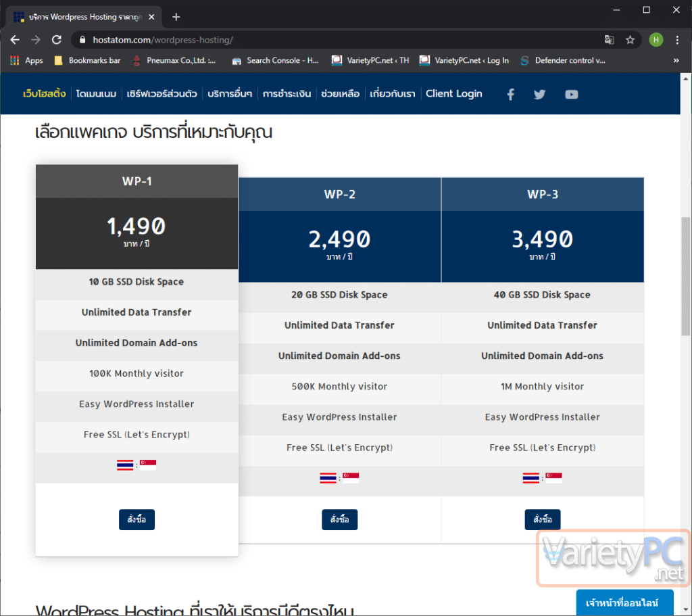The height and width of the screenshot is (616, 692).
Task: Click the 2,490 price text
Action: pos(339,239)
